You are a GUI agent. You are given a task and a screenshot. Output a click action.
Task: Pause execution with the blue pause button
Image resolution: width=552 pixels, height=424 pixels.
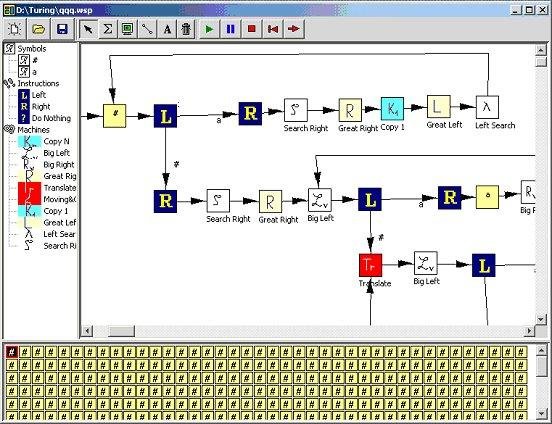[x=231, y=29]
